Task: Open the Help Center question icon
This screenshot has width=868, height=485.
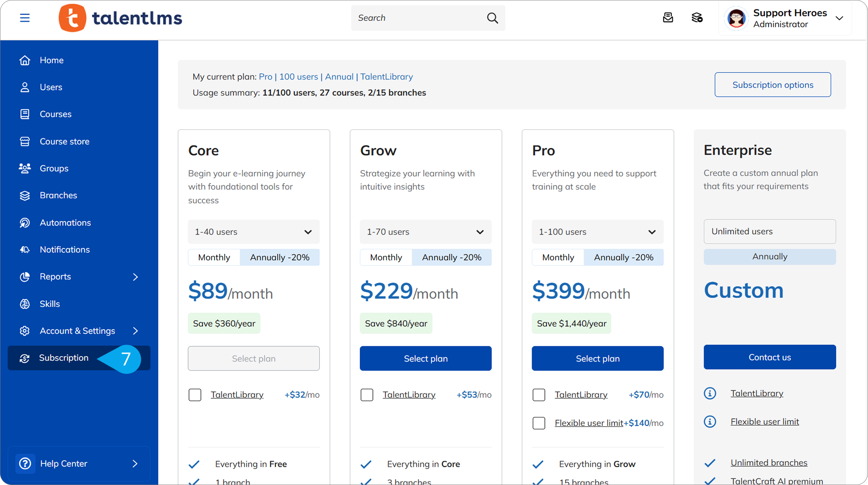Action: tap(25, 464)
